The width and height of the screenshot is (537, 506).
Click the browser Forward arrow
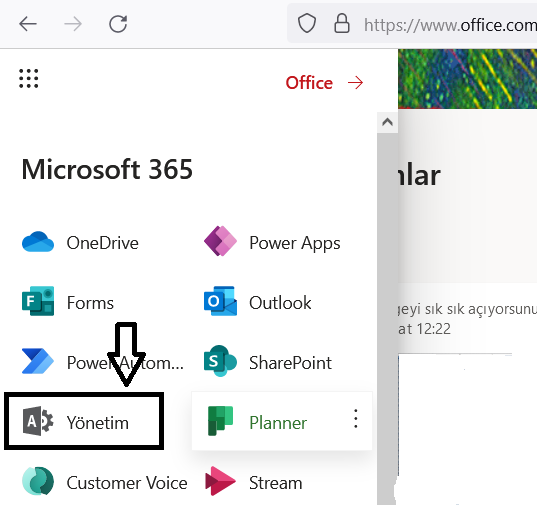coord(73,24)
